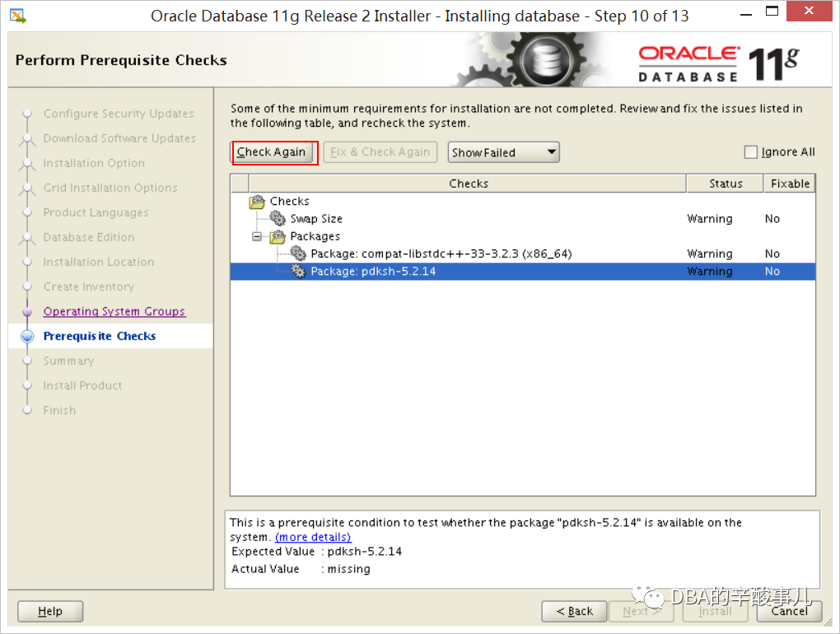
Task: Select Prerequisite Checks in the step list
Action: tap(100, 336)
